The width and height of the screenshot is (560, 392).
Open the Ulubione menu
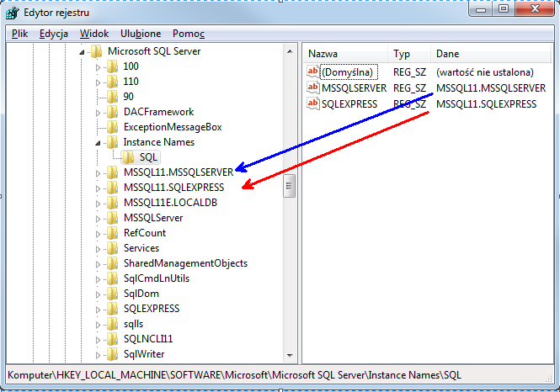tap(141, 34)
